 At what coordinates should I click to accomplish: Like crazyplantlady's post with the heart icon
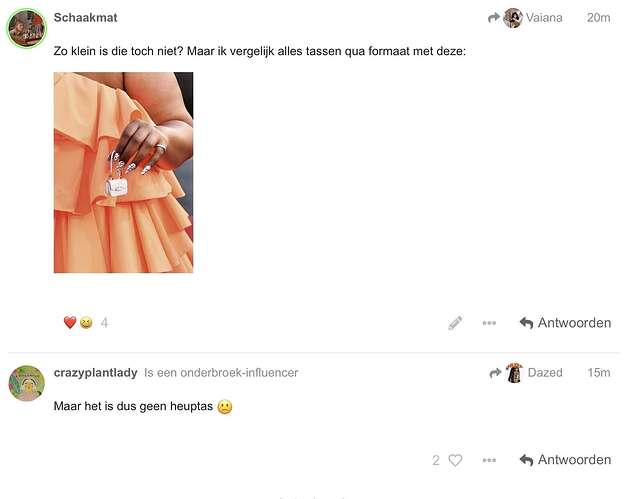point(455,460)
